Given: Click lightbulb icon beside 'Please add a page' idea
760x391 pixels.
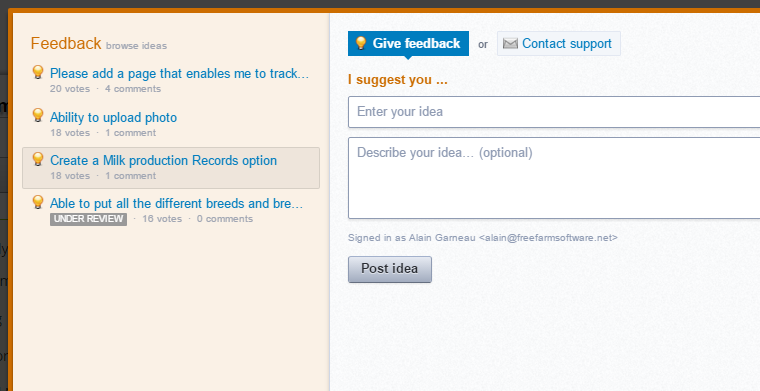Looking at the screenshot, I should [38, 72].
